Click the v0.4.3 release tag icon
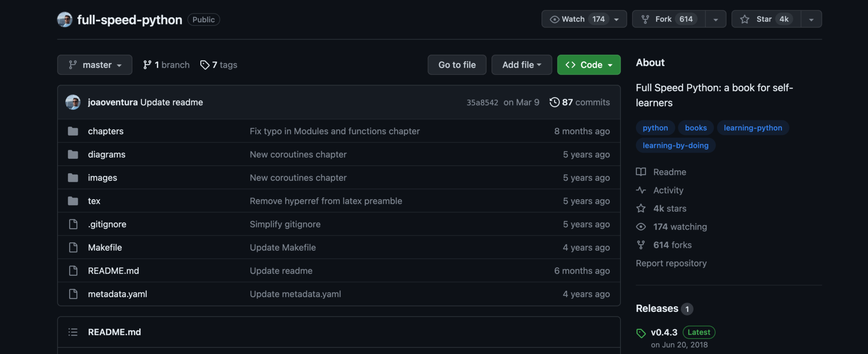This screenshot has width=868, height=354. coord(641,333)
